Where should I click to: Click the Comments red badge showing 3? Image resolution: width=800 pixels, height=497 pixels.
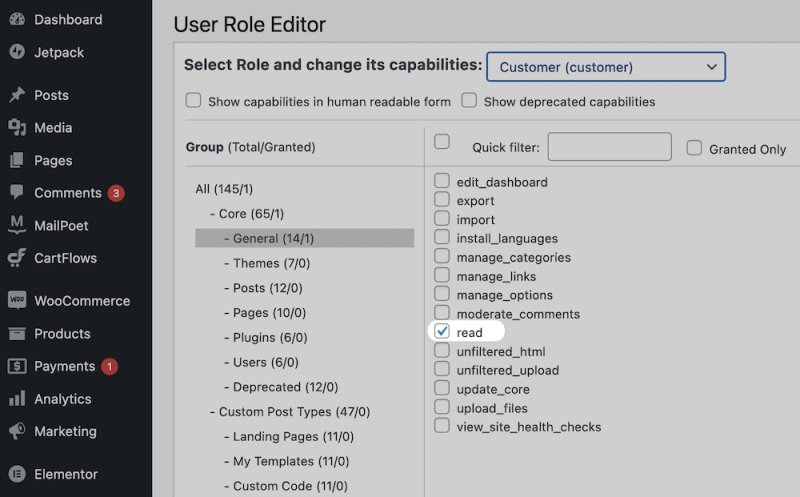pyautogui.click(x=116, y=193)
